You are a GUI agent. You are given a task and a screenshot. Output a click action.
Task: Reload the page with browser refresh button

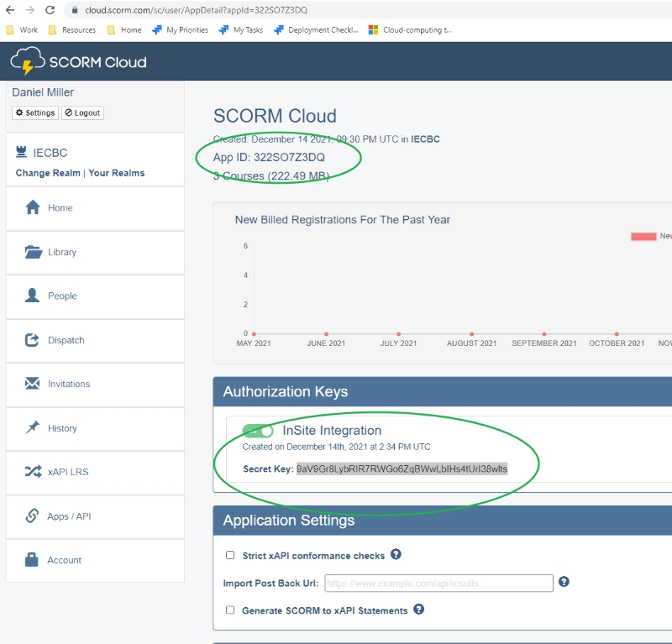pyautogui.click(x=50, y=10)
